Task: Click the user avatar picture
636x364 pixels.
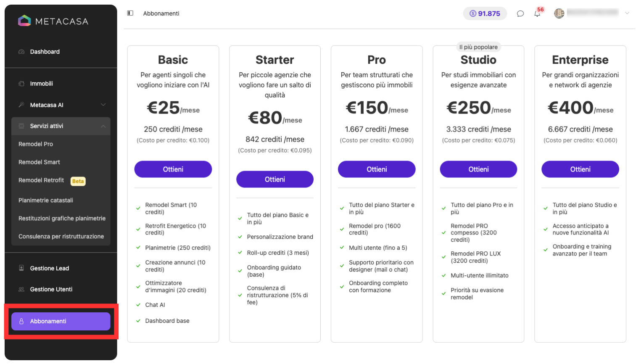Action: [x=559, y=13]
